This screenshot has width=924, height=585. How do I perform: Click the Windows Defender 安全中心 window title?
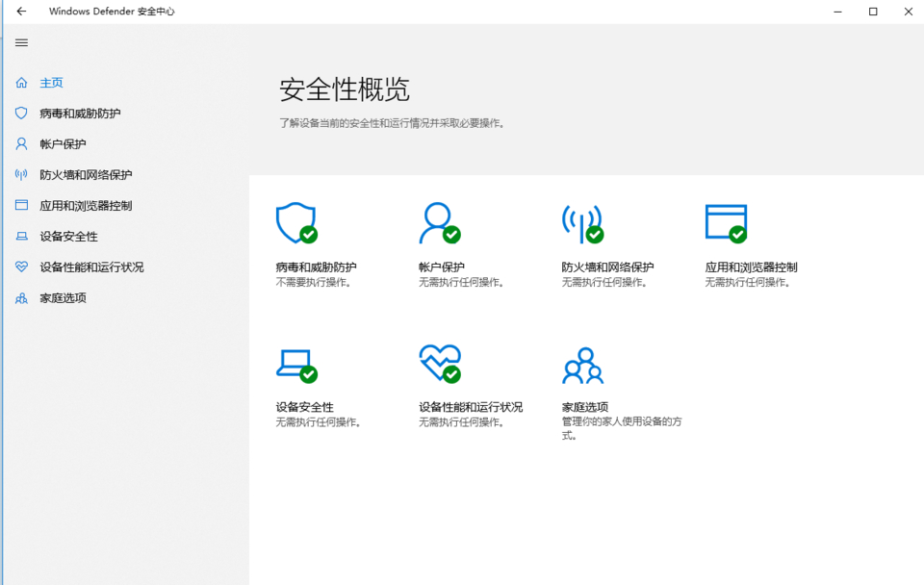[112, 12]
